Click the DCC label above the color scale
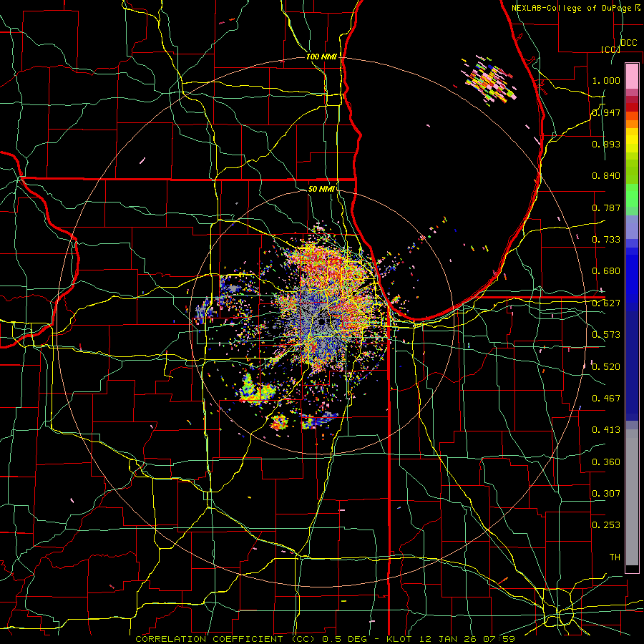Screen dimensions: 644x644 coord(629,43)
